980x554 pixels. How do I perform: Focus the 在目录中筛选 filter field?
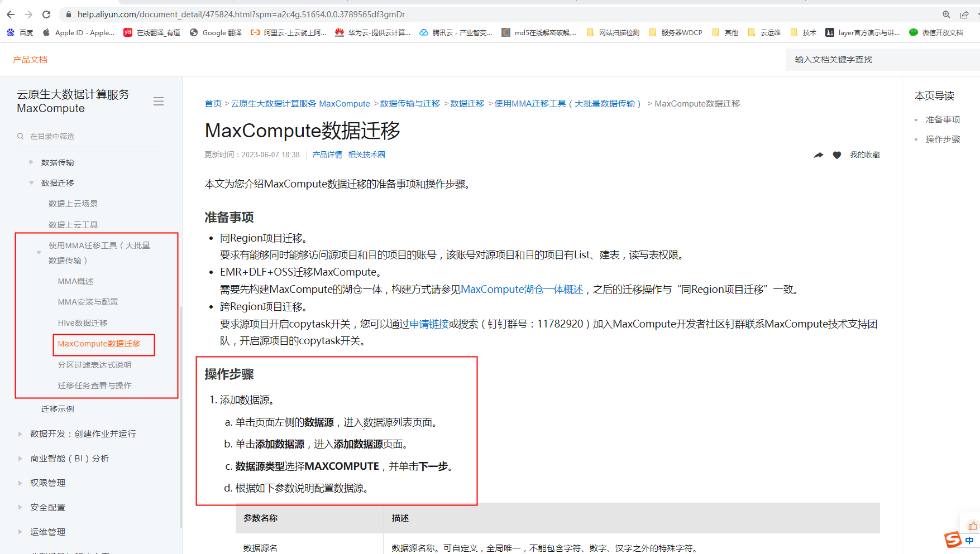coord(90,136)
